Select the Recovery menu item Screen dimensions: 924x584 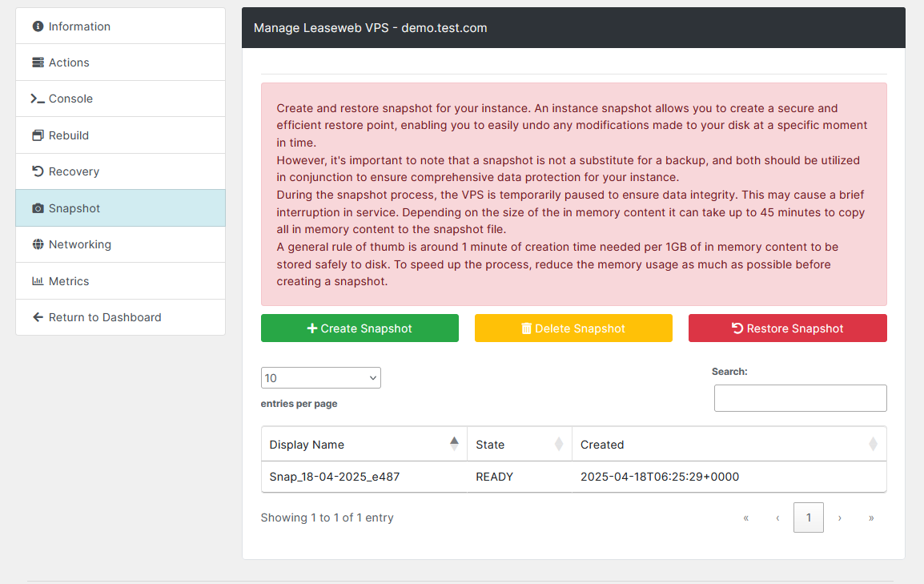tap(120, 171)
